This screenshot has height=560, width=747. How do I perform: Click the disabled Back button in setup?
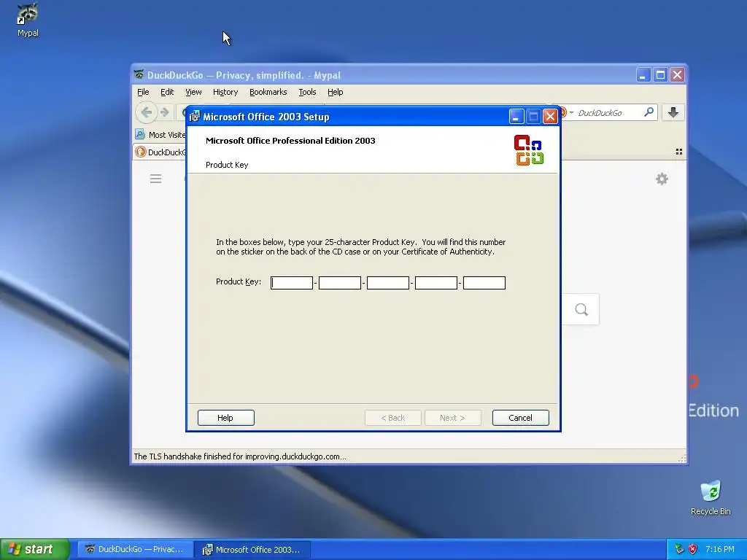[x=393, y=418]
